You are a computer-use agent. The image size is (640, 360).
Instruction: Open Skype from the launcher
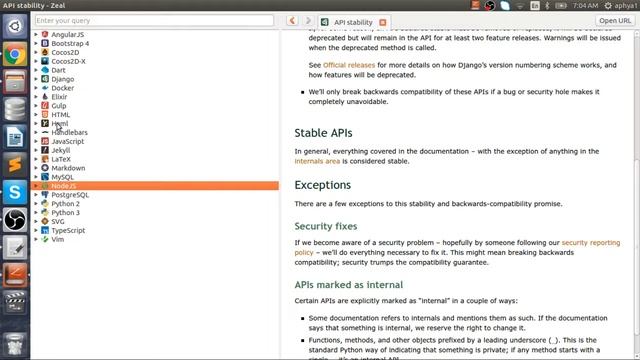pos(15,192)
